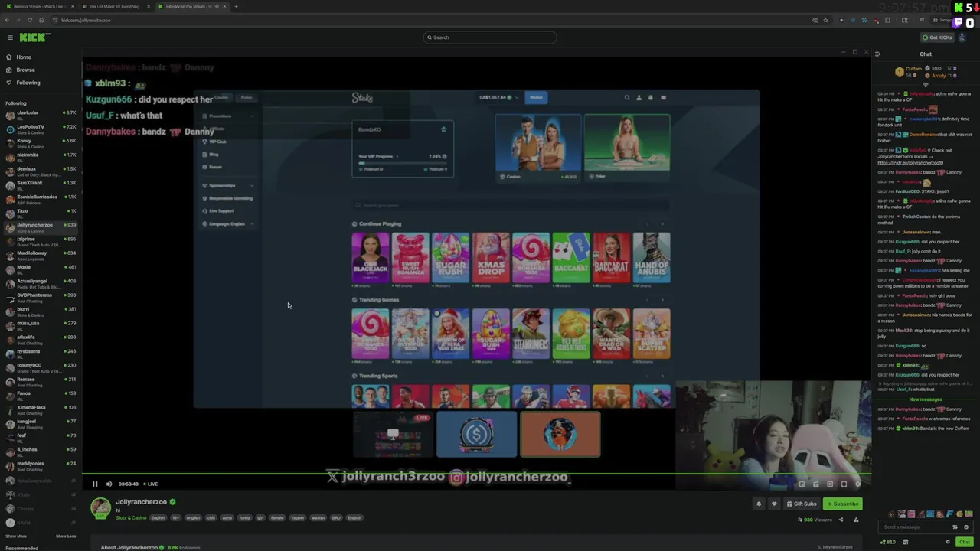Viewport: 980px width, 551px height.
Task: Collapse sidebar list with Show Less
Action: (66, 536)
